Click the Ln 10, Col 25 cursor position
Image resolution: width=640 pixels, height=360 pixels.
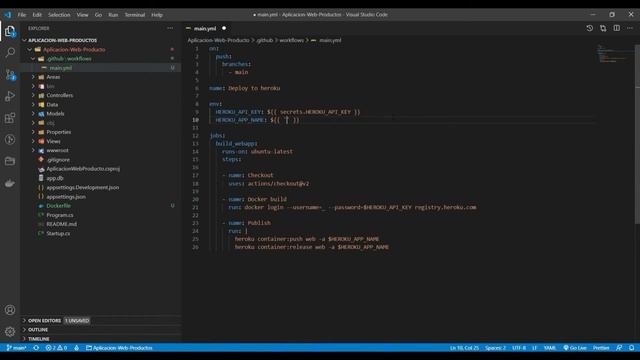pos(464,348)
